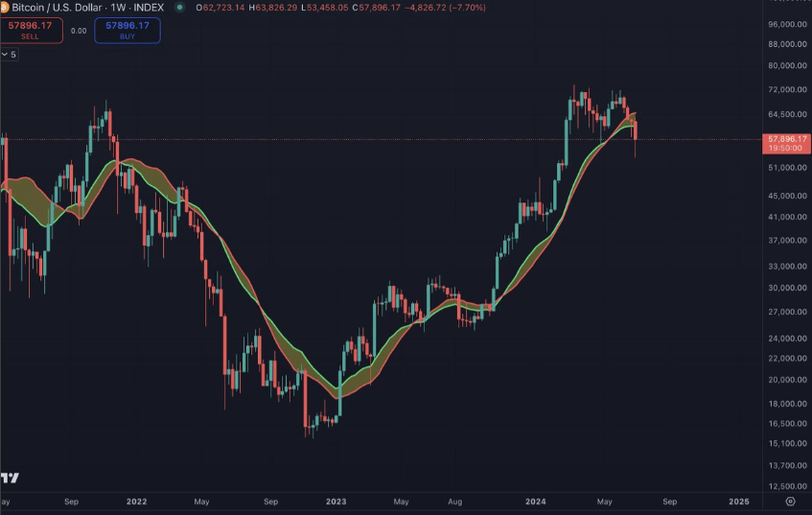Viewport: 812px width, 515px height.
Task: Click the Aug label on time axis
Action: coord(454,502)
